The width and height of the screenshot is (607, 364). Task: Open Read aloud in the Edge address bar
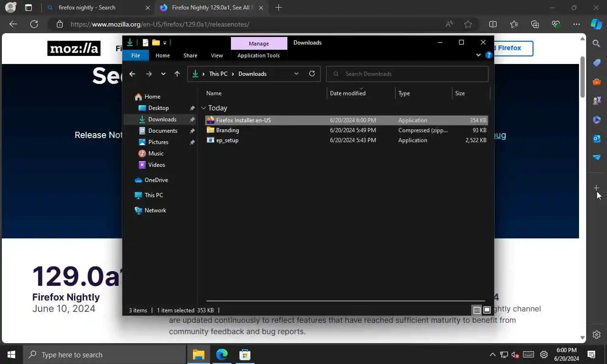pos(449,24)
